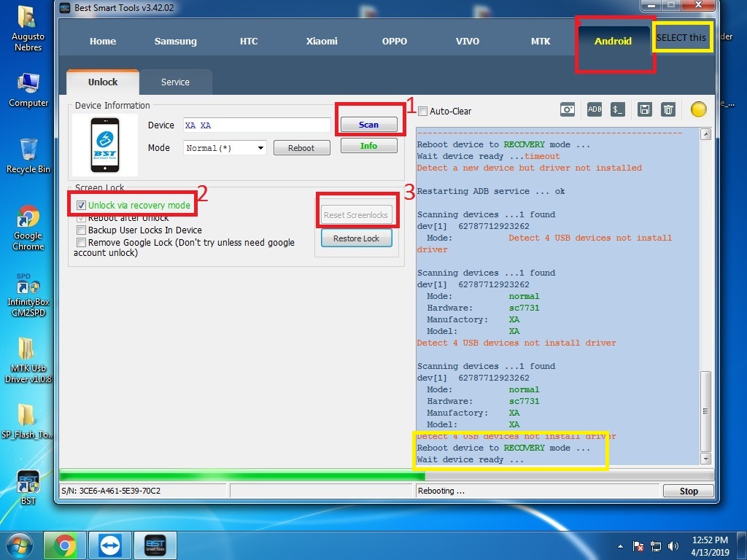747x560 pixels.
Task: Open Chrome from the taskbar
Action: point(65,545)
